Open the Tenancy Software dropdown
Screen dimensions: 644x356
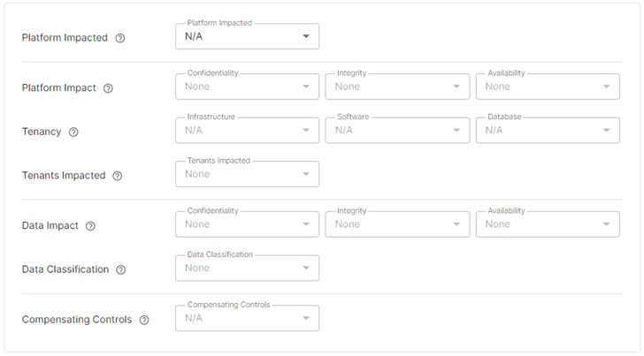pyautogui.click(x=397, y=130)
